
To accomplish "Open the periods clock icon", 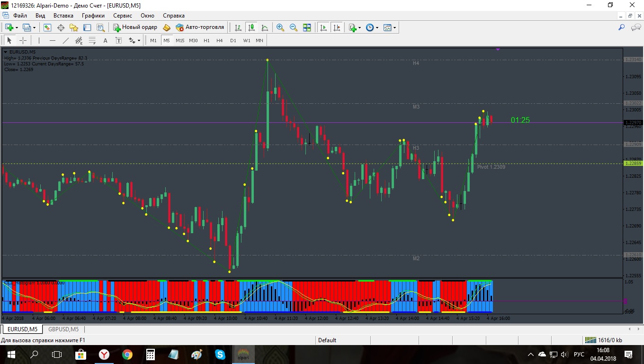I will (x=370, y=27).
